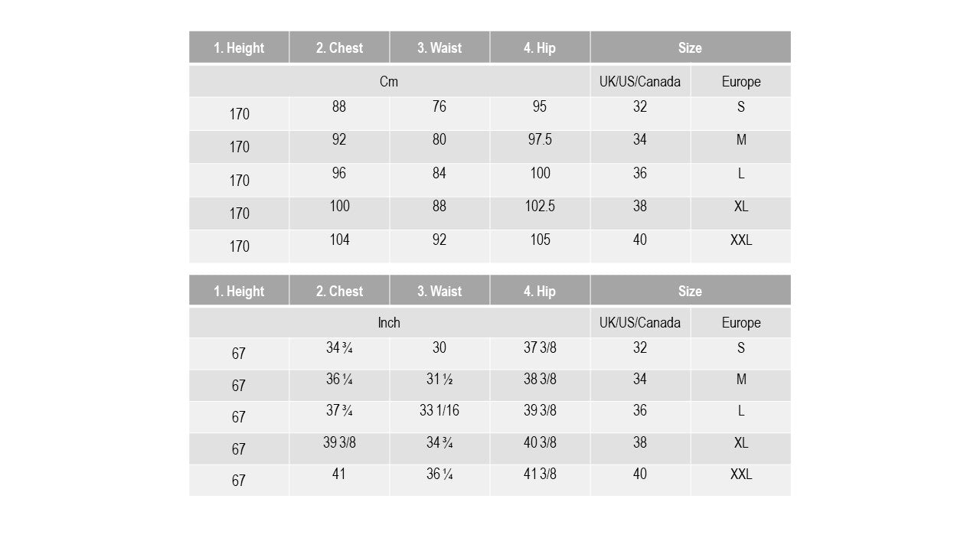
Task: Click the chest value 39 3/8 cell
Action: click(x=339, y=448)
